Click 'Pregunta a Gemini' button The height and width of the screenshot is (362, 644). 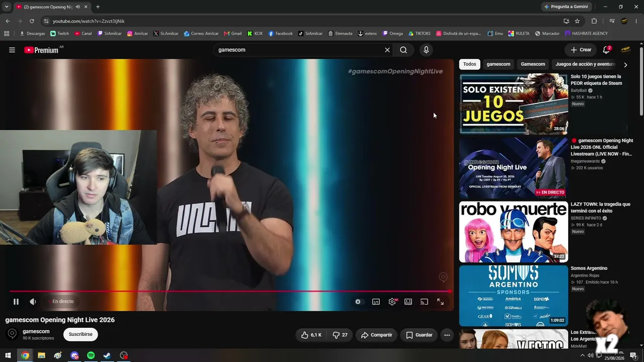[x=567, y=7]
